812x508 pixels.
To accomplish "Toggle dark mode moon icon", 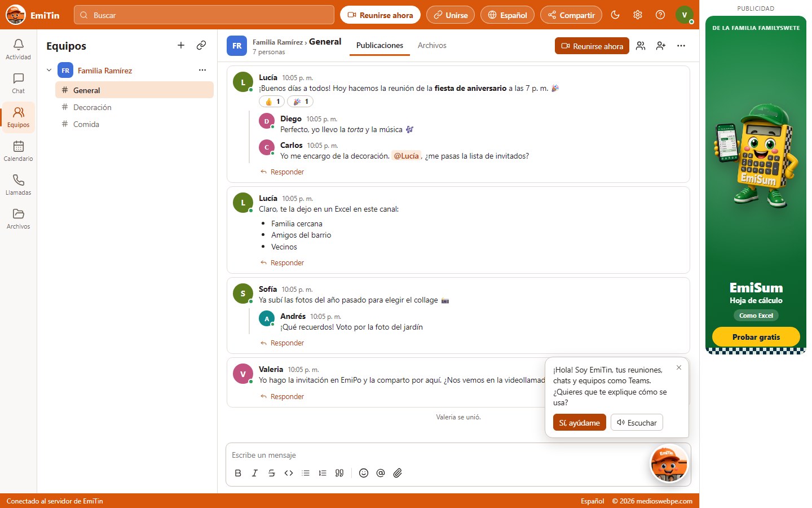I will [615, 15].
